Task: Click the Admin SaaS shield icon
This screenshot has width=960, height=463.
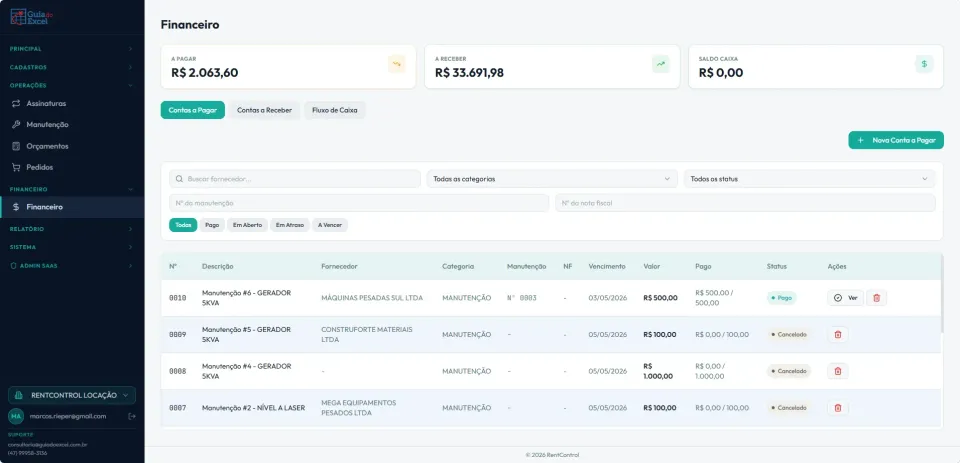Action: pyautogui.click(x=13, y=266)
